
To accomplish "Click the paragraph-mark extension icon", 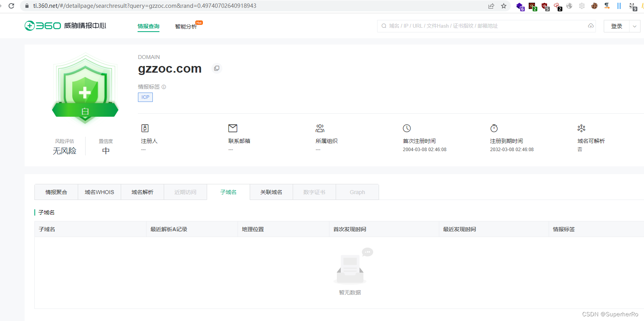I will pos(607,6).
